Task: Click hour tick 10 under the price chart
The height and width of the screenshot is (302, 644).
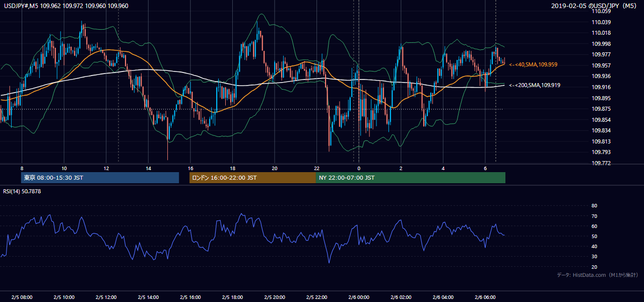Action: point(64,168)
